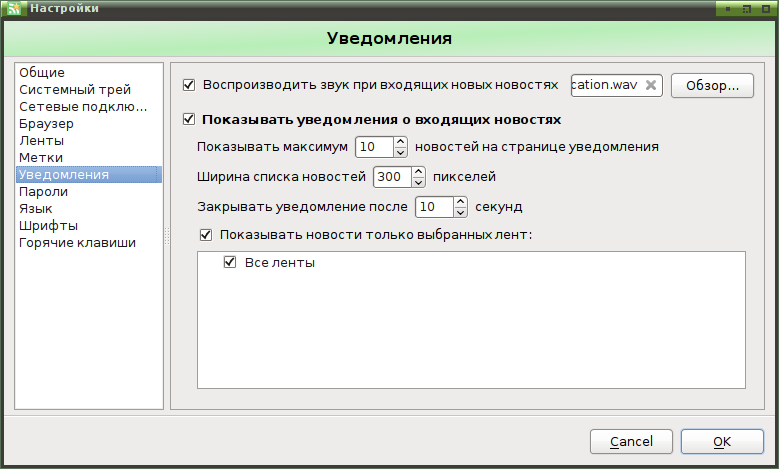
Task: Decrease close notification seconds value
Action: pyautogui.click(x=461, y=212)
